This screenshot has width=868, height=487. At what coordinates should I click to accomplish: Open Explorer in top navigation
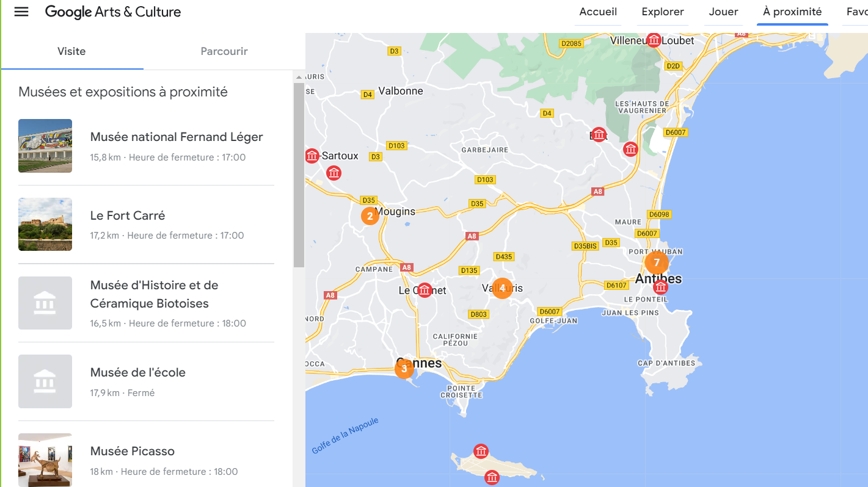point(663,12)
